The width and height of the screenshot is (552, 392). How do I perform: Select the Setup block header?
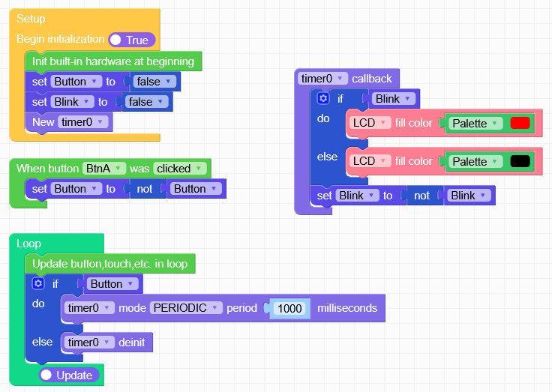tap(31, 19)
